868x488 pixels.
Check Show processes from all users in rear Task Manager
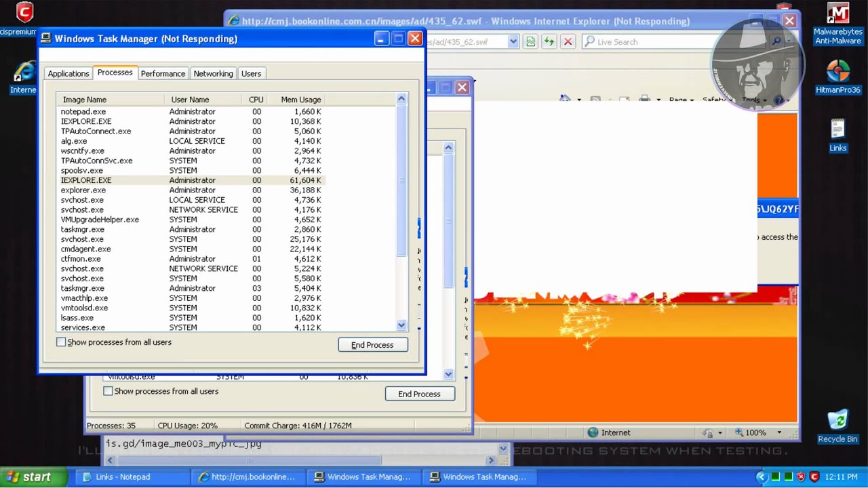pyautogui.click(x=108, y=391)
